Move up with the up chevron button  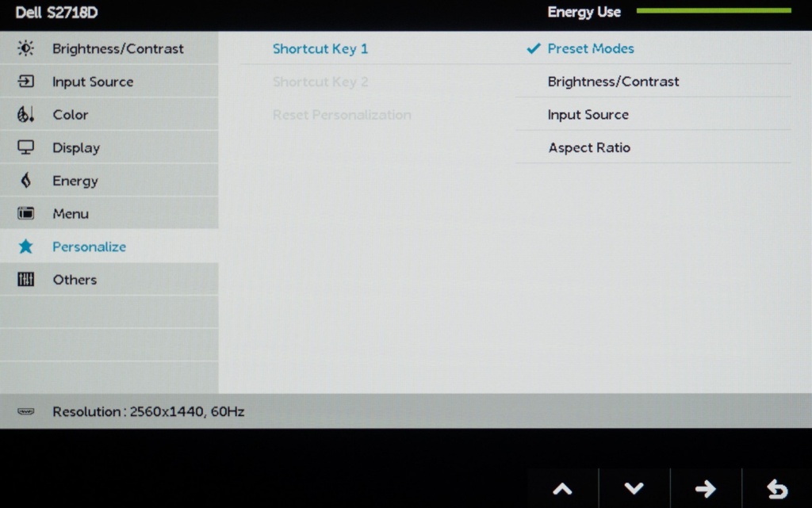[562, 488]
